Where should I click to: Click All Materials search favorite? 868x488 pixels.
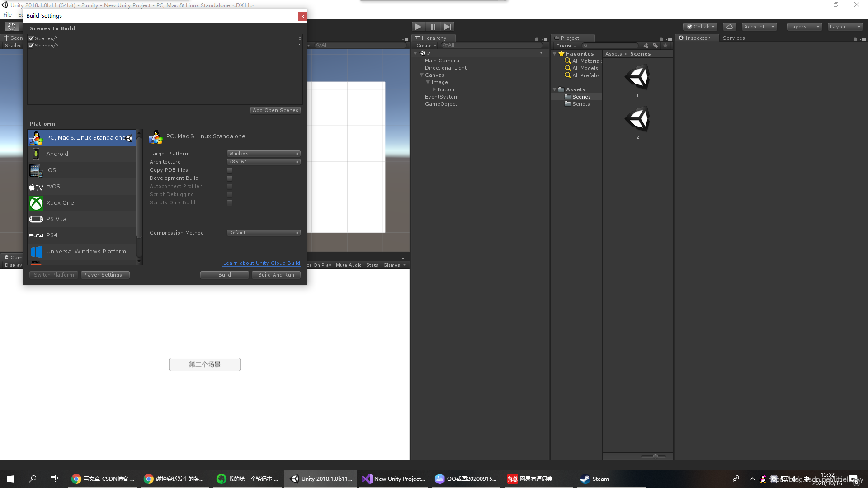(x=583, y=61)
